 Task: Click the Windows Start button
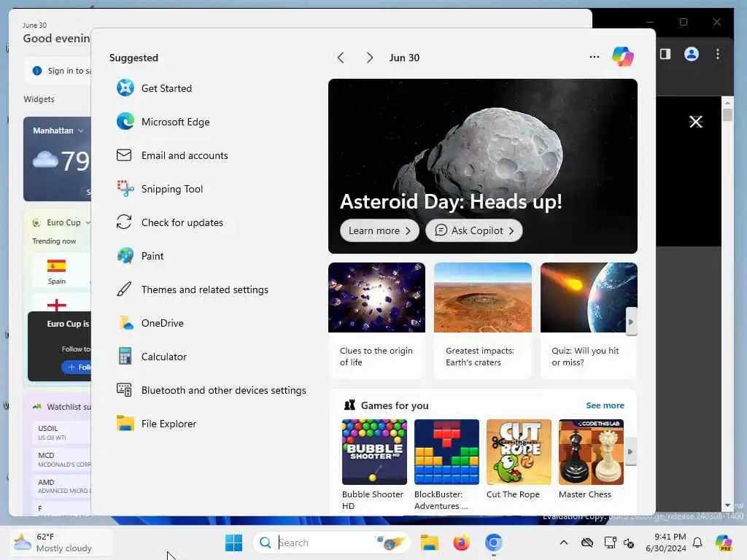(x=233, y=542)
